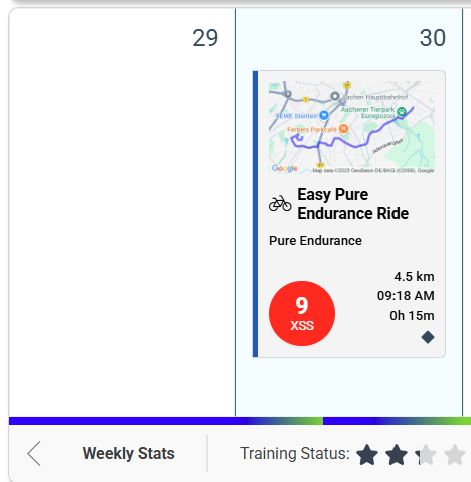
Task: Click the 09:18 AM start time
Action: click(405, 296)
